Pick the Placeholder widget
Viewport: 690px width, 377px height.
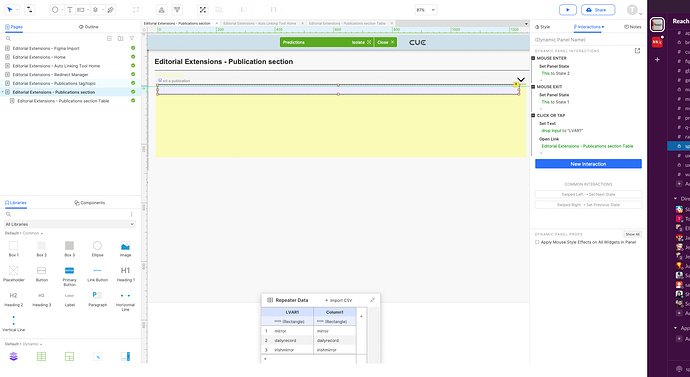[x=14, y=274]
